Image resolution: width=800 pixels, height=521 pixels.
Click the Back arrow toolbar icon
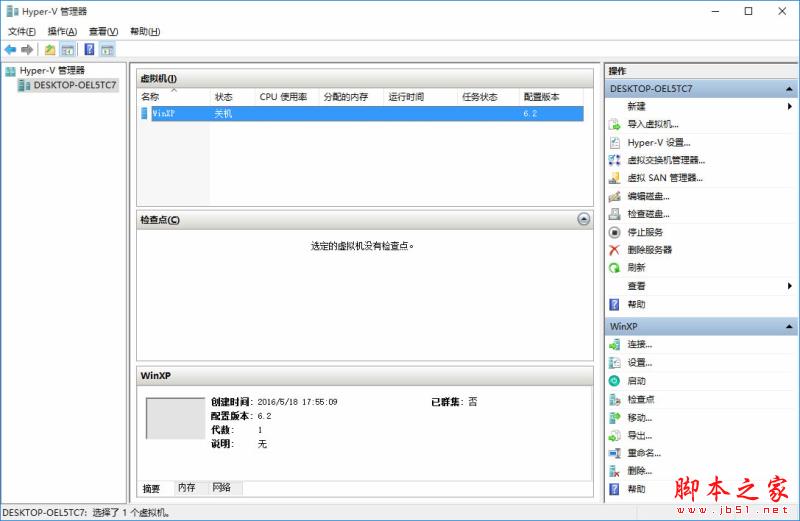(10, 49)
